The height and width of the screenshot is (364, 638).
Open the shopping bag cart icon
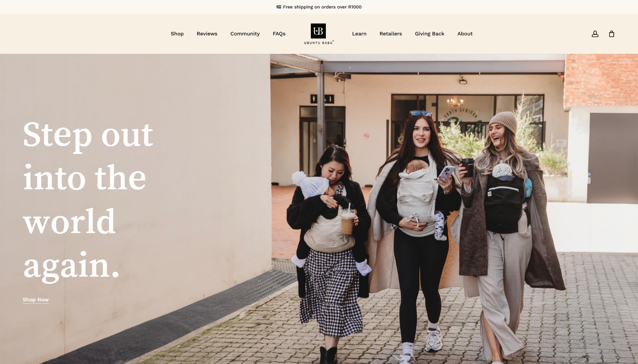tap(611, 34)
